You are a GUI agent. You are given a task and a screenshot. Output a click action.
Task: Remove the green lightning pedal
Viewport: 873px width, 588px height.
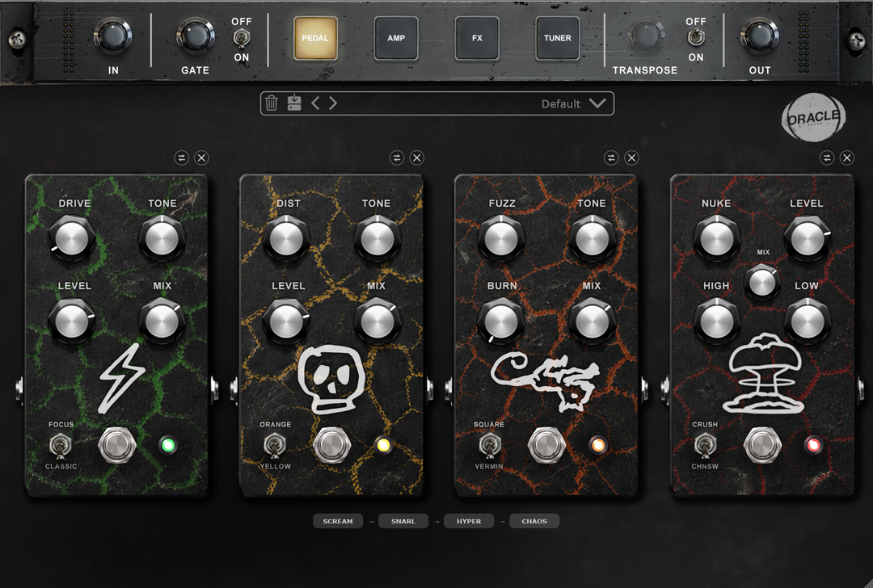pos(201,158)
